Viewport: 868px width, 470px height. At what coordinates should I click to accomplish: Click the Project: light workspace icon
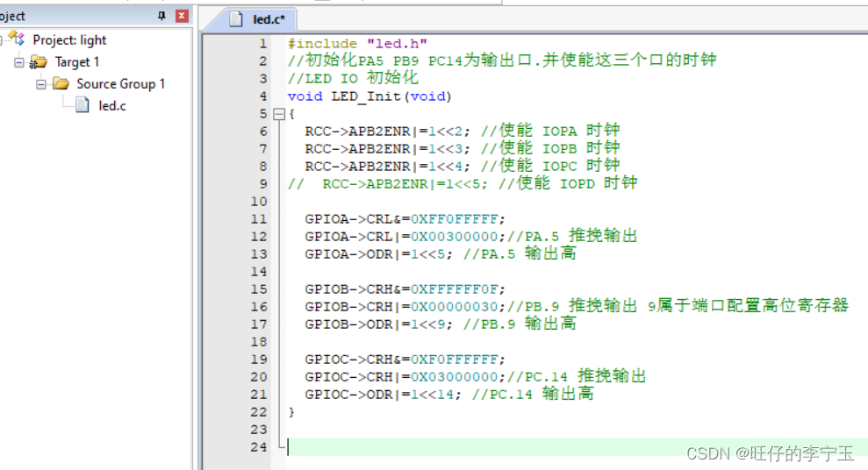click(x=18, y=39)
